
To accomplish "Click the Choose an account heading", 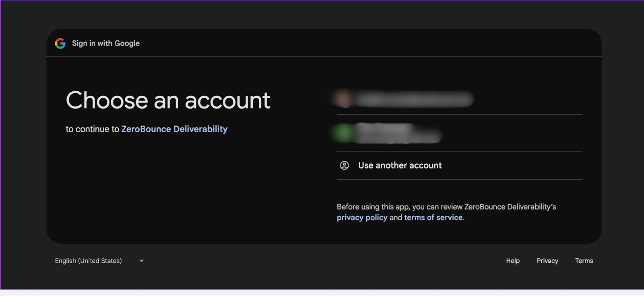I will pos(168,100).
